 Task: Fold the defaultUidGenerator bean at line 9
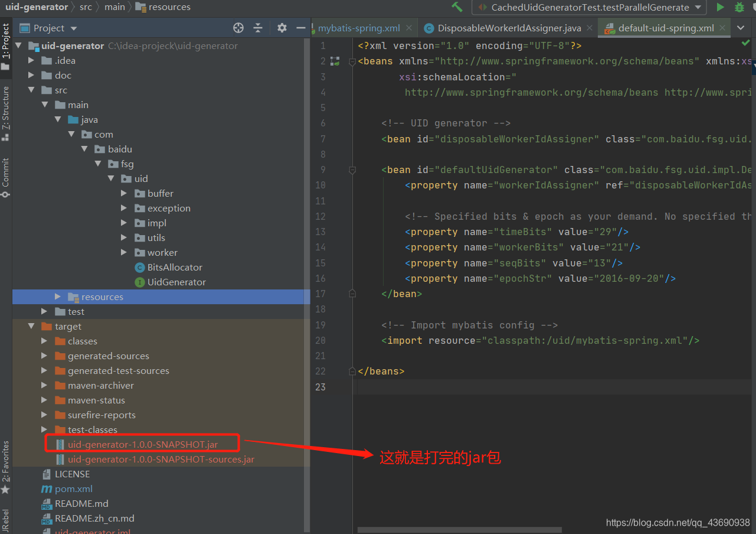click(x=352, y=170)
